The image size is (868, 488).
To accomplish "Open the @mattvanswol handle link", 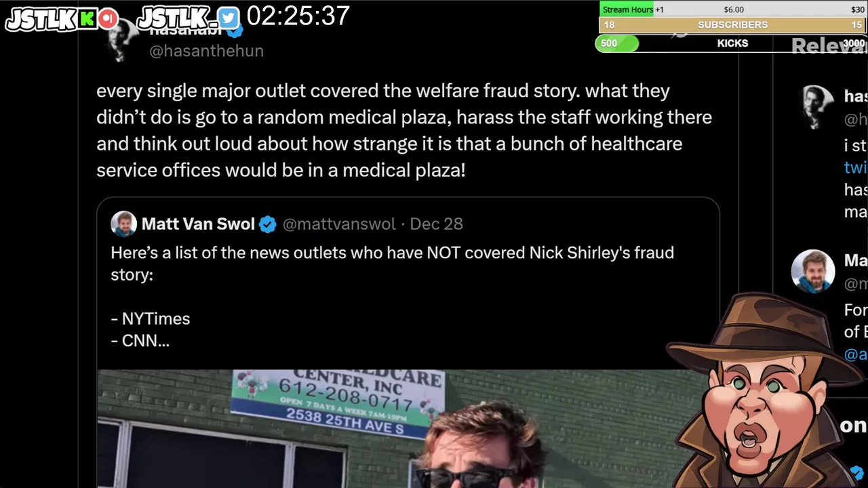I will [339, 224].
